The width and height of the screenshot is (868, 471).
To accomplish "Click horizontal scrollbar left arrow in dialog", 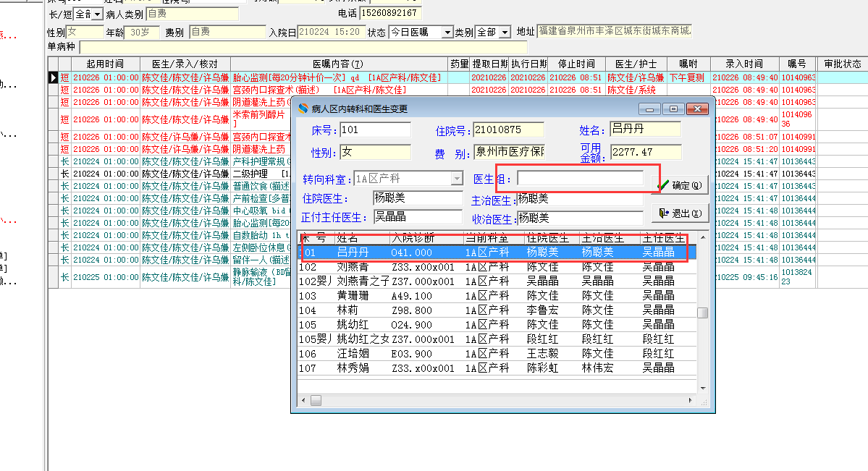I will (303, 400).
